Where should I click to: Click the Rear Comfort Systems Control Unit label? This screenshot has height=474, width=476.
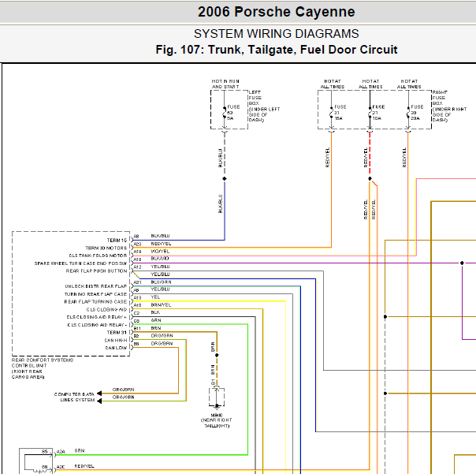click(43, 368)
